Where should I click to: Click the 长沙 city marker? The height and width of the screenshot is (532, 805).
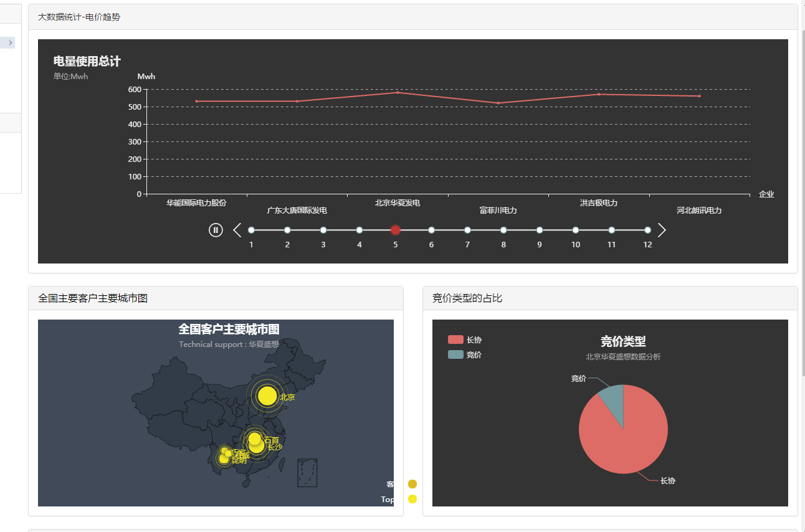tap(256, 446)
